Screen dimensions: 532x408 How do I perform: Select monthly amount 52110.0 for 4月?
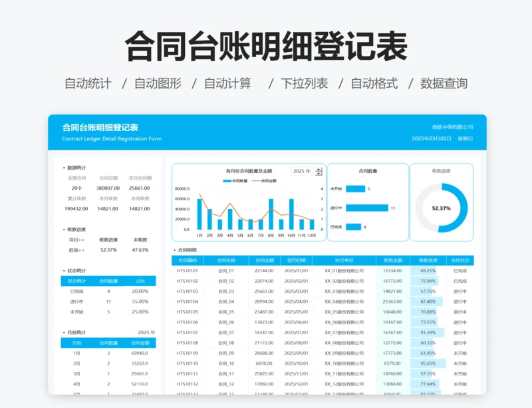140,384
